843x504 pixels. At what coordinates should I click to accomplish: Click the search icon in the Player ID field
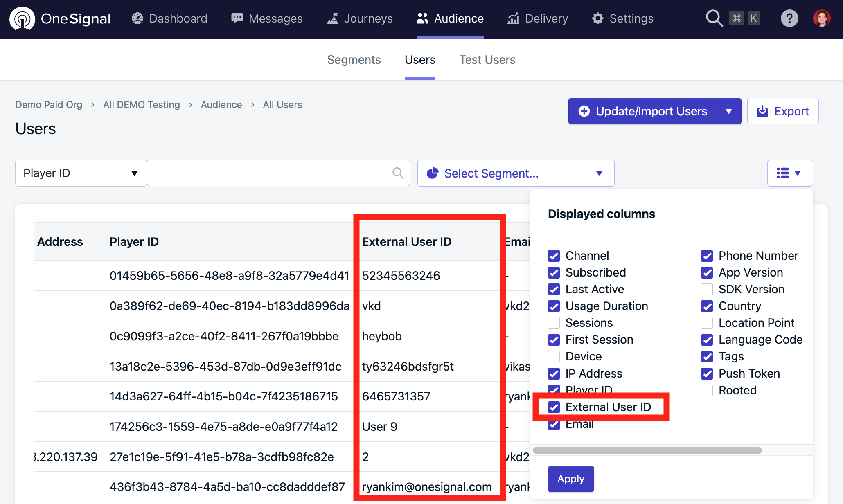(x=398, y=173)
